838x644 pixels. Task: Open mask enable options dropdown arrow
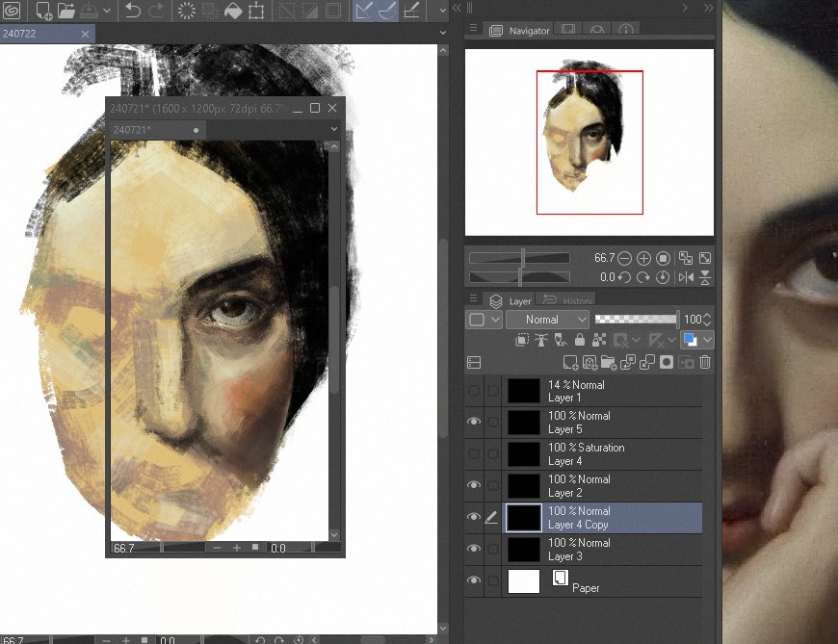coord(636,340)
